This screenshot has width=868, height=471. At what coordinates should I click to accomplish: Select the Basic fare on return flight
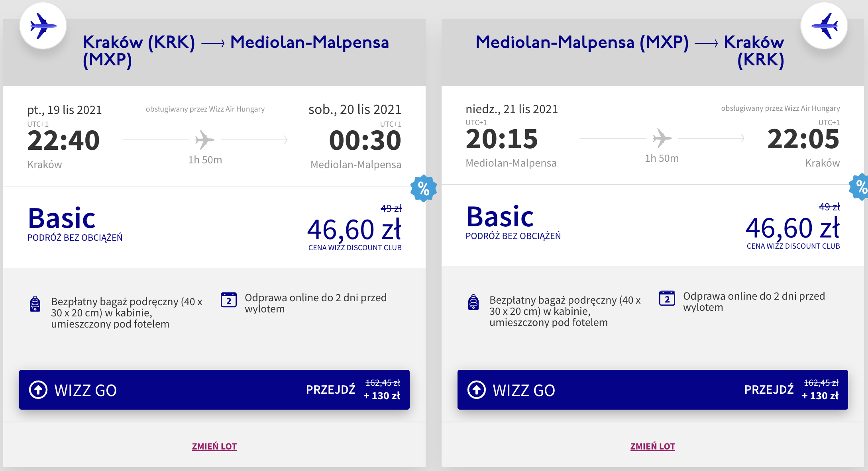point(500,217)
